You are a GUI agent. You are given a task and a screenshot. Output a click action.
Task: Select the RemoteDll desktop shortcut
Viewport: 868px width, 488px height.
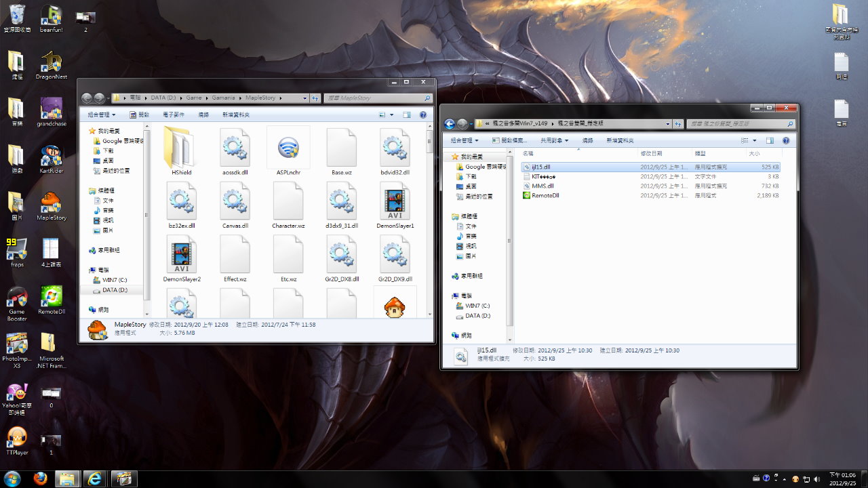[x=51, y=300]
